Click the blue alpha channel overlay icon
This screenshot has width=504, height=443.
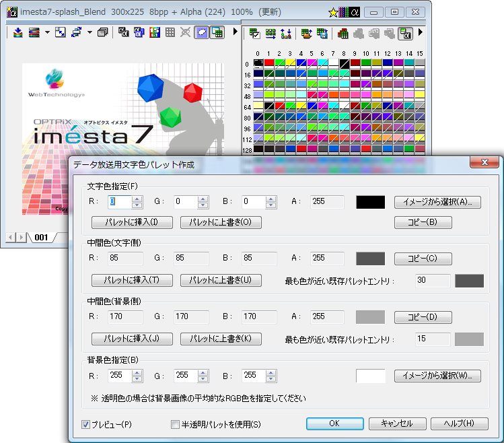pos(139,32)
